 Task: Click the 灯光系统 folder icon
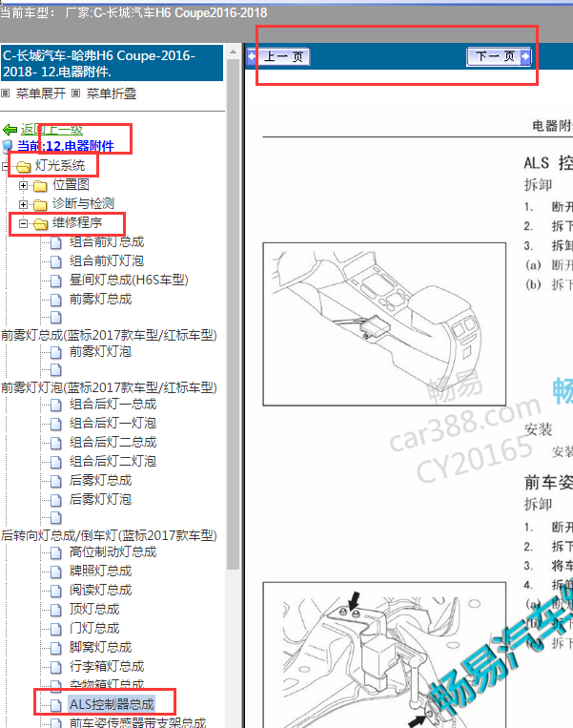coord(23,167)
